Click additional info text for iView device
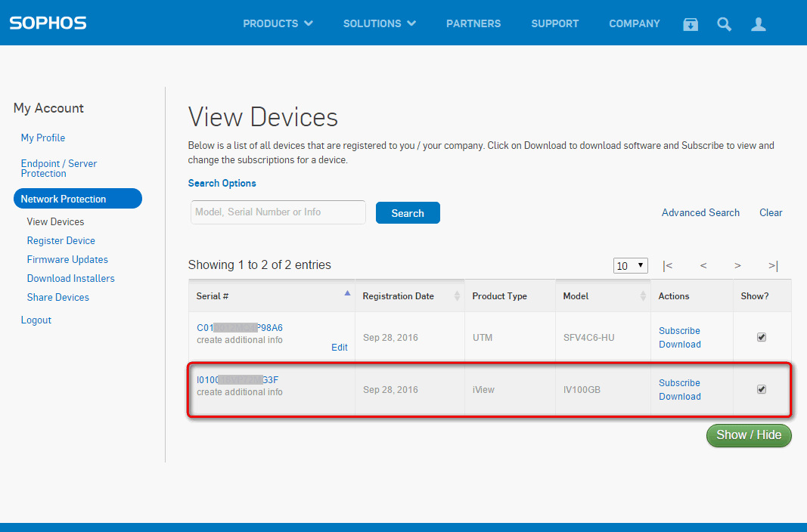This screenshot has height=532, width=807. [x=240, y=392]
